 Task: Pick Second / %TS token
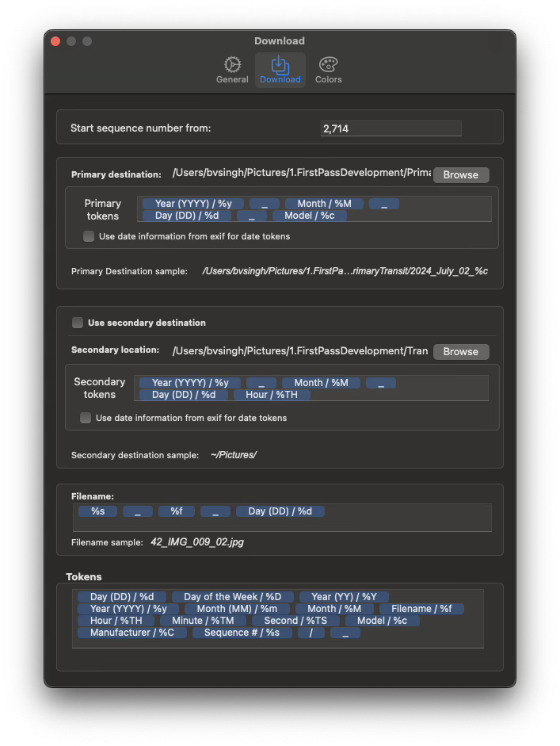[295, 621]
